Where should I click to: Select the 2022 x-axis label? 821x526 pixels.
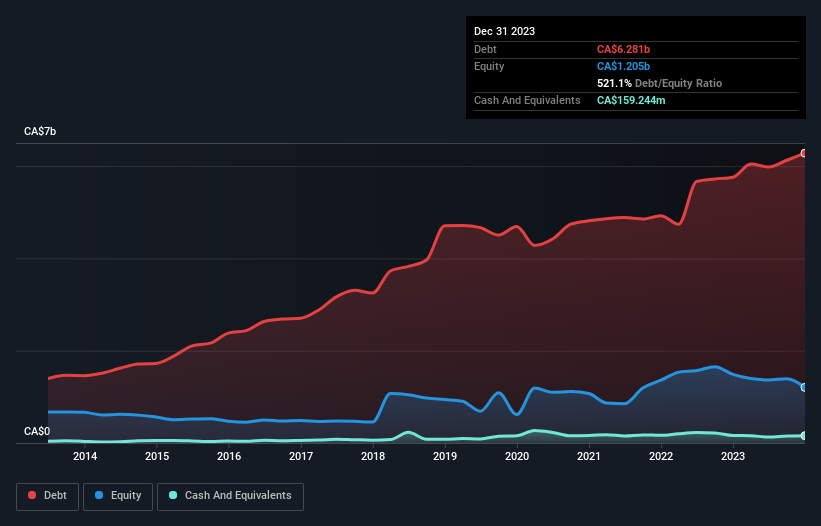(x=661, y=456)
